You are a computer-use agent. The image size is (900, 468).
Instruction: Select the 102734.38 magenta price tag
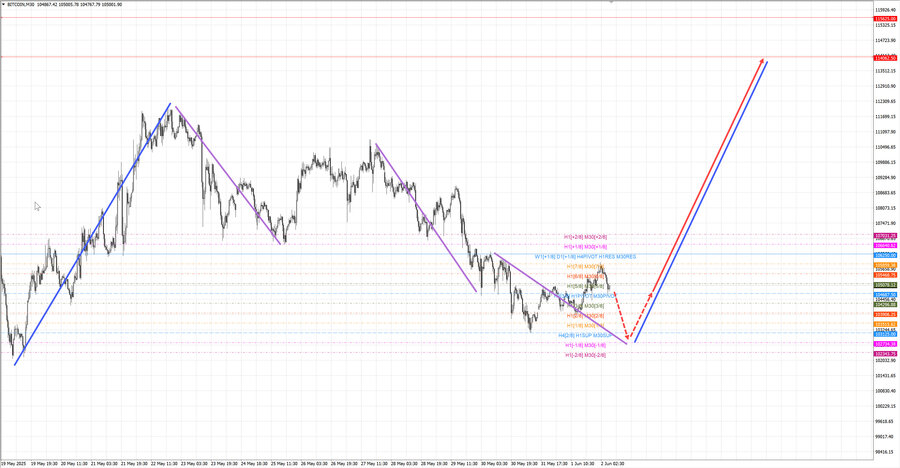coord(885,344)
